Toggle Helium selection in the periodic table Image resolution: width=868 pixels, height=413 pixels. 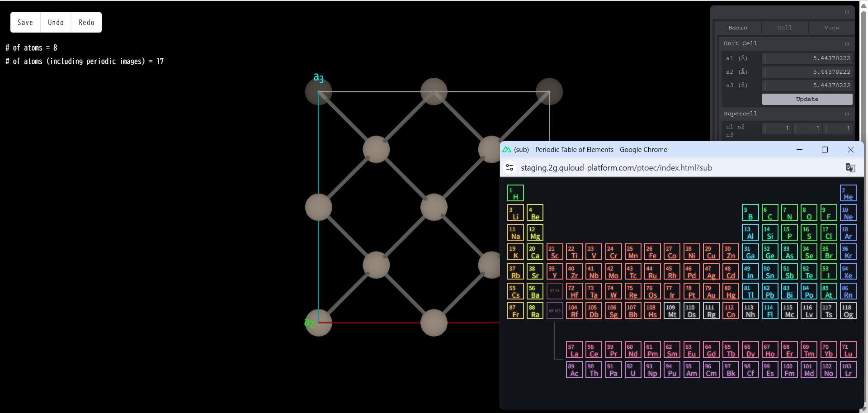coord(848,192)
